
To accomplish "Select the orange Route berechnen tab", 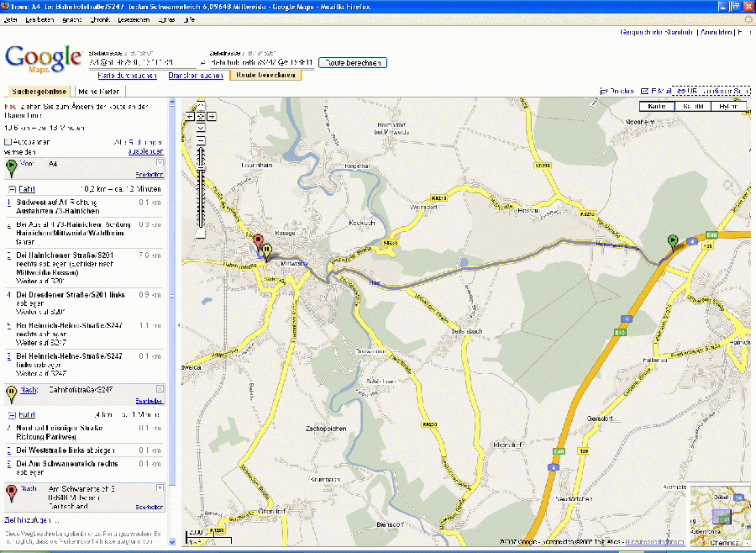I will 265,76.
